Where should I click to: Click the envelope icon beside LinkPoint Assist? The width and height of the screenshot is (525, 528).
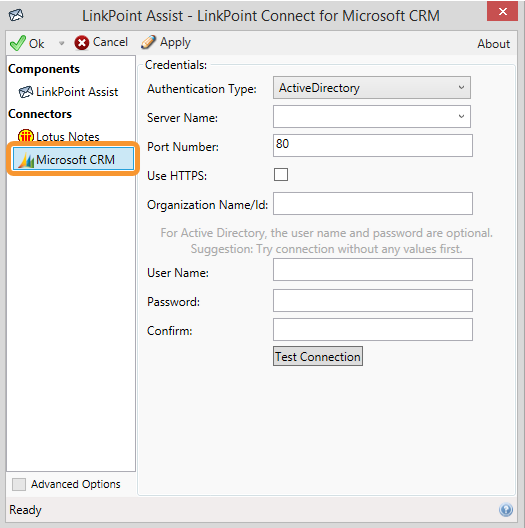coord(26,92)
